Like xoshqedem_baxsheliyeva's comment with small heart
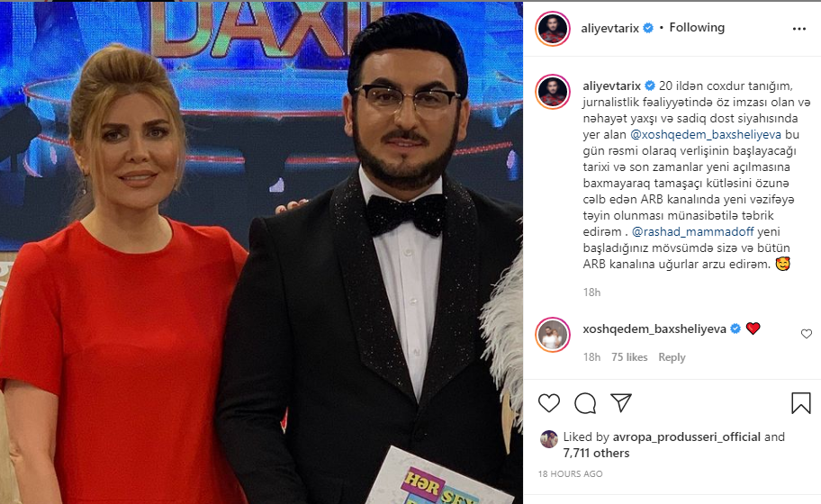Viewport: 821px width, 504px height. (x=807, y=334)
